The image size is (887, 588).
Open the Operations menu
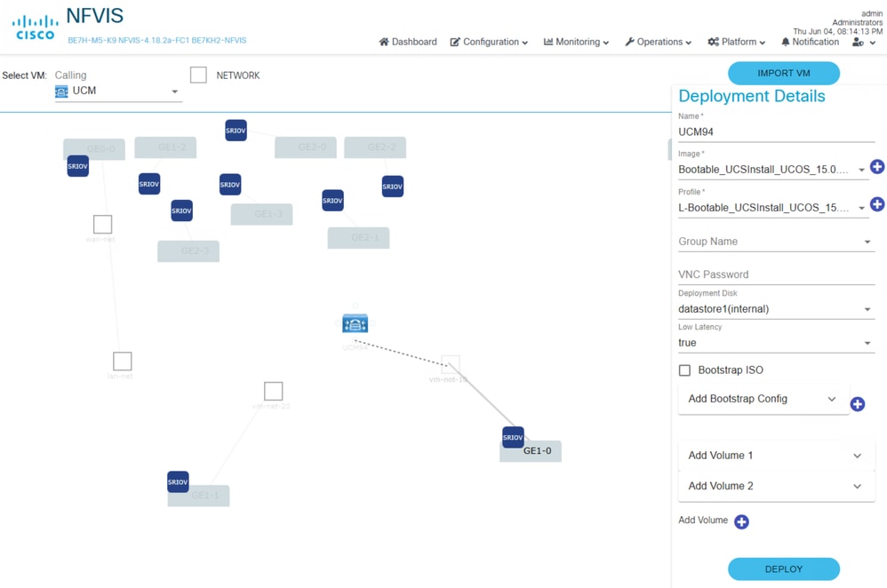tap(658, 42)
